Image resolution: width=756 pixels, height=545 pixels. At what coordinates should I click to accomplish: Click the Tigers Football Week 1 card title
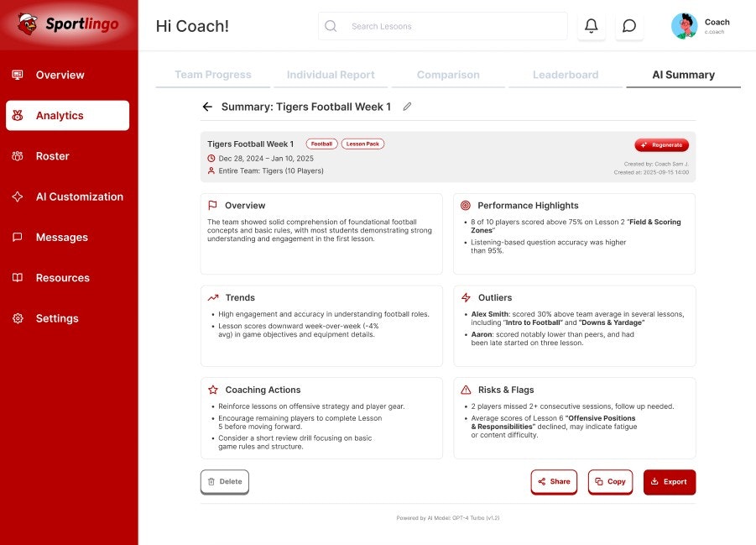250,144
